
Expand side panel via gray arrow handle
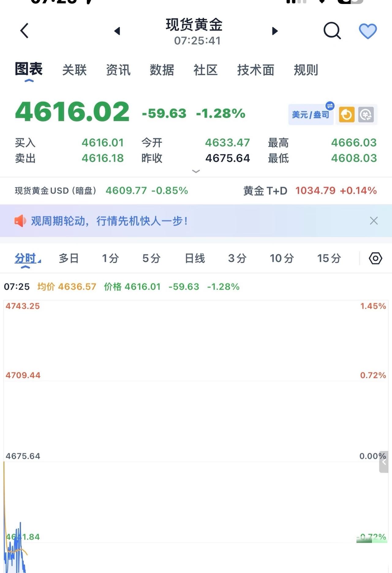point(384,462)
